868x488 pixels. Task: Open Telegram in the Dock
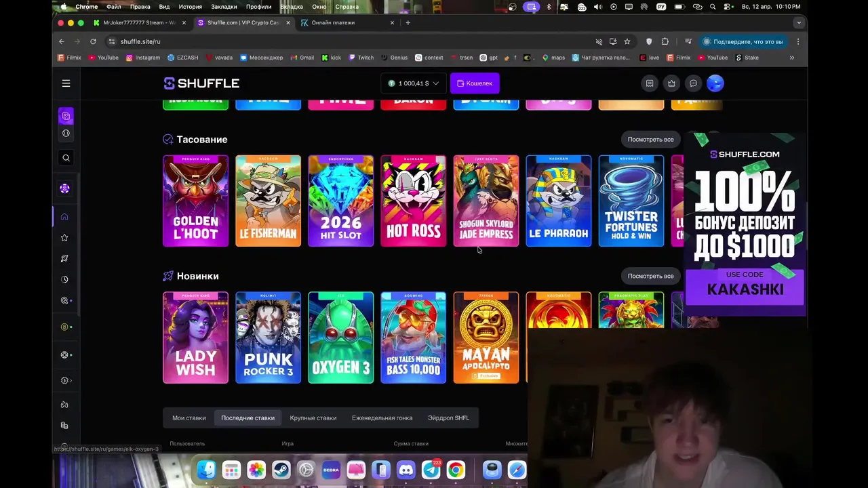click(x=431, y=470)
